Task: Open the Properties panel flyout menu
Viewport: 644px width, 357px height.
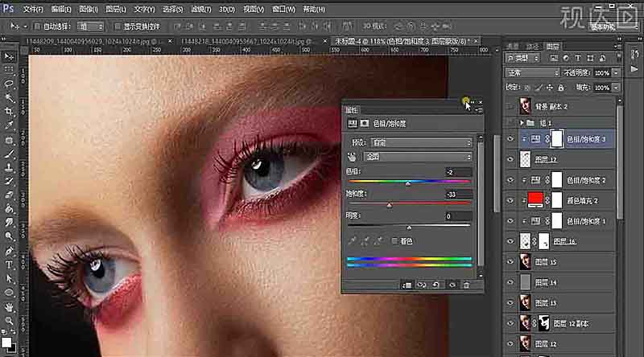Action: point(478,110)
